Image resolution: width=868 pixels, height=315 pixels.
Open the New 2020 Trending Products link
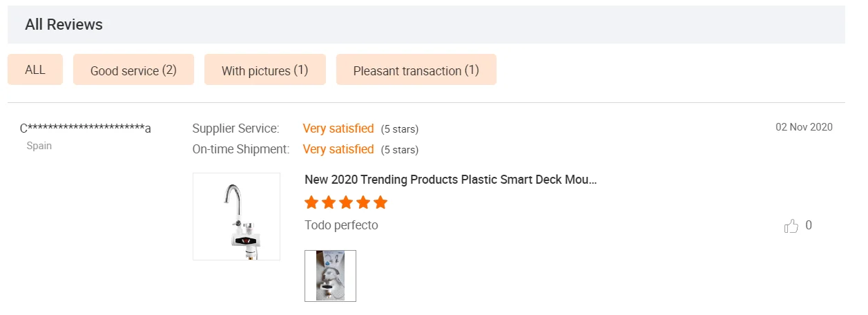coord(450,180)
